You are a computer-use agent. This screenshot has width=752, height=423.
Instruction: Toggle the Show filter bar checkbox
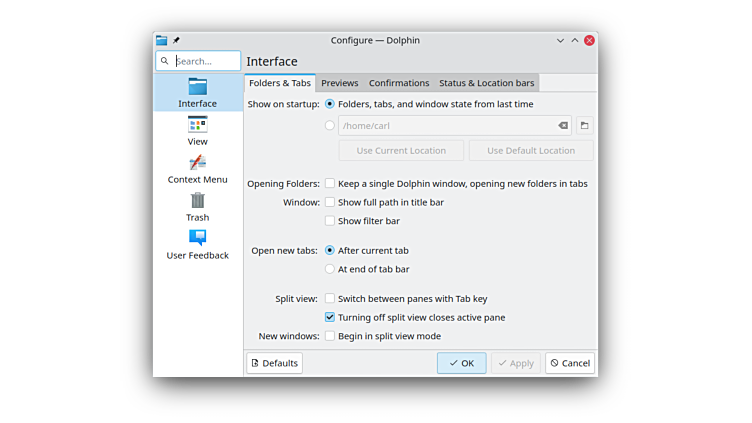[330, 221]
